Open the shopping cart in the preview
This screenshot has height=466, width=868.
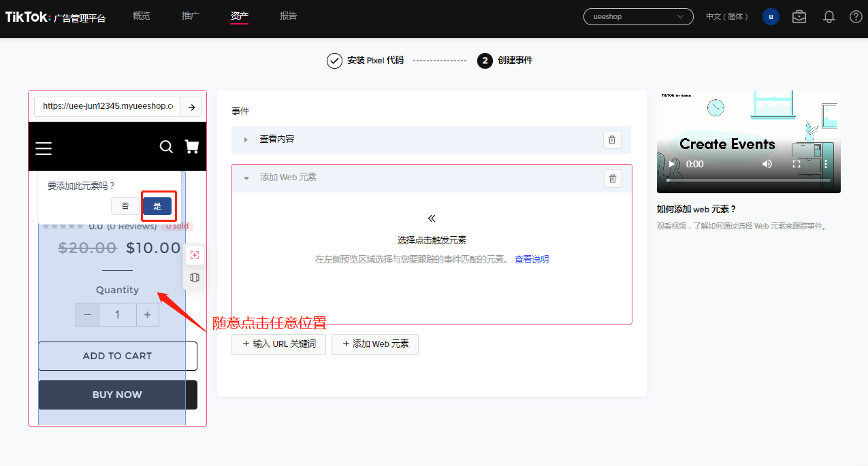(192, 147)
